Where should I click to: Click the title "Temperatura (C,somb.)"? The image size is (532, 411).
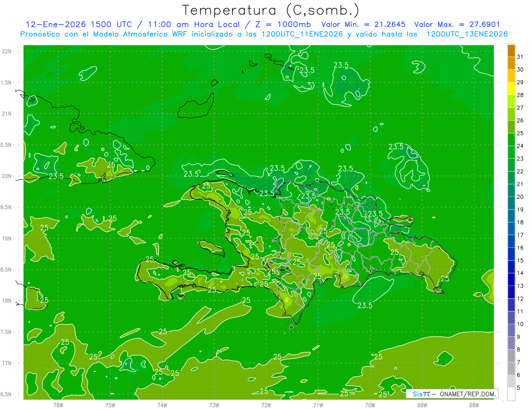point(270,10)
